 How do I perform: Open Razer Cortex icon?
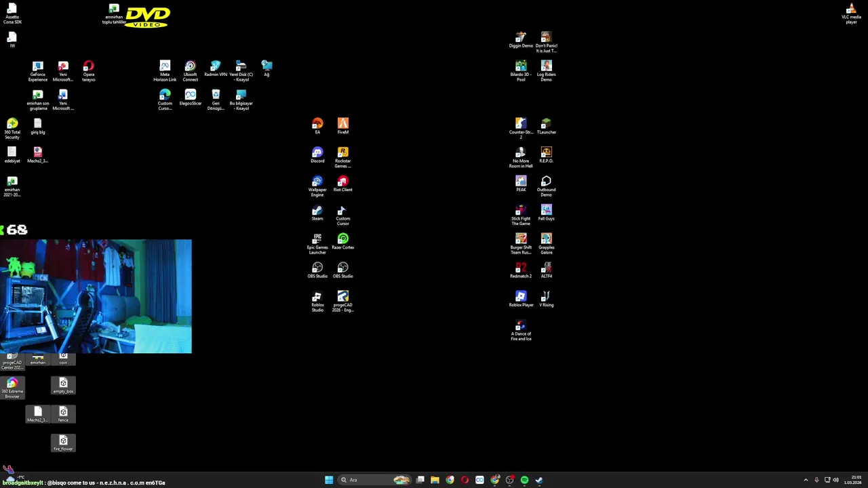pyautogui.click(x=343, y=241)
